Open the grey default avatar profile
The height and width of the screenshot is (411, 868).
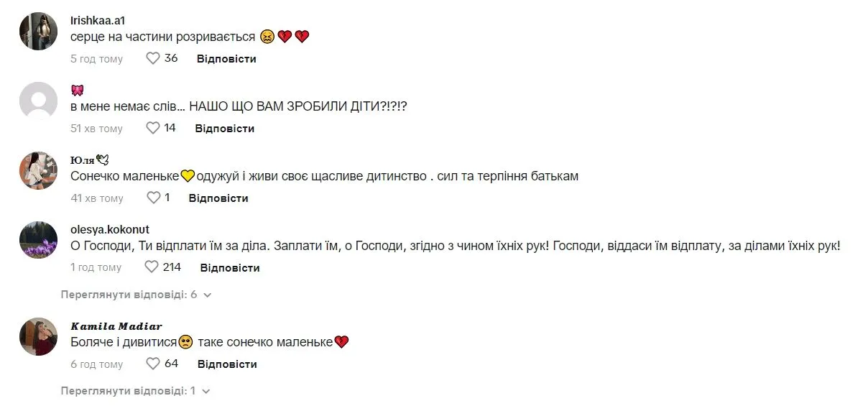tap(38, 101)
